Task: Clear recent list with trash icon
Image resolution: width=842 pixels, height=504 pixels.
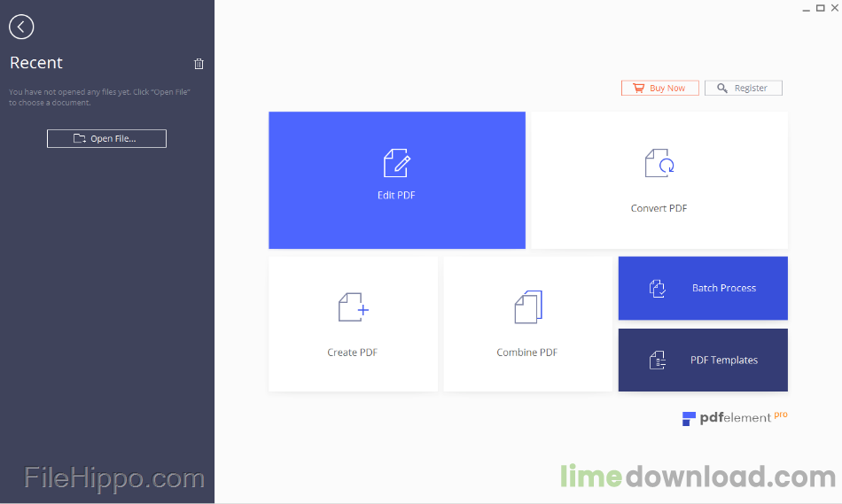Action: pos(199,64)
